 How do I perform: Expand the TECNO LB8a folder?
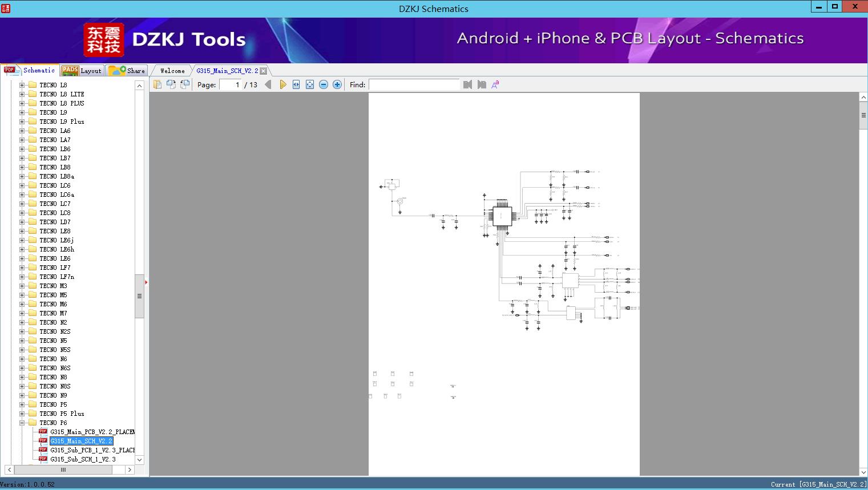[22, 176]
